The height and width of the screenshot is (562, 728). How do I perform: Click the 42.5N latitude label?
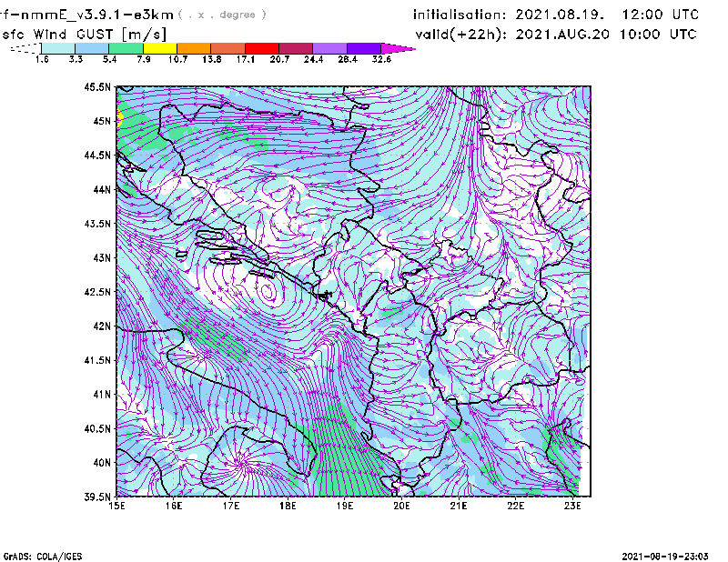click(x=97, y=292)
